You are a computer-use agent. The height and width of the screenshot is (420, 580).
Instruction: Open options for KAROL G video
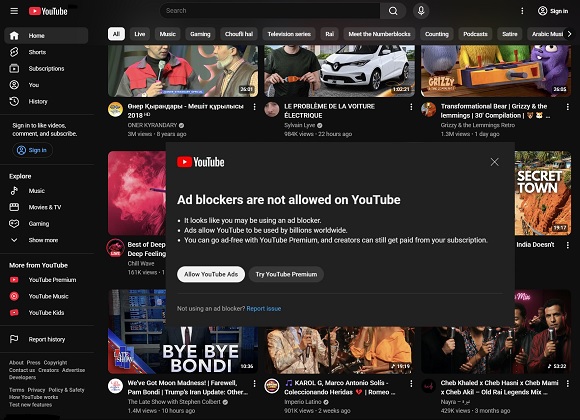pos(411,384)
